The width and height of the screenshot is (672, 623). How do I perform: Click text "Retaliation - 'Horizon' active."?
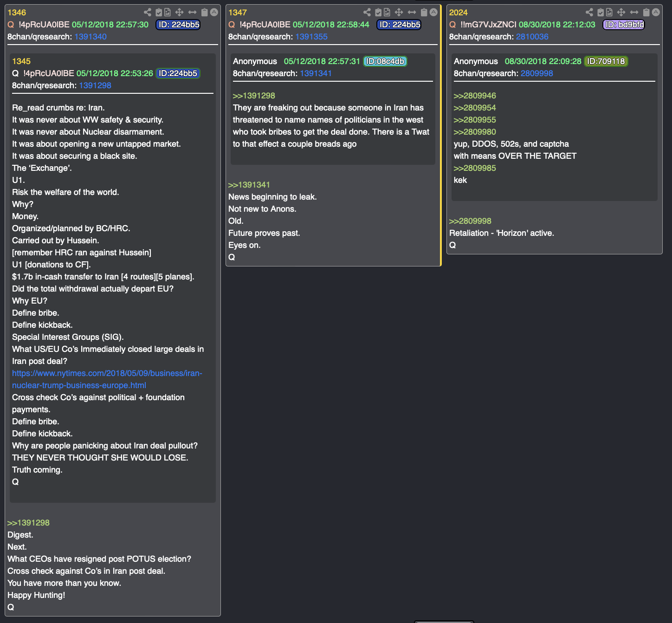pyautogui.click(x=502, y=233)
